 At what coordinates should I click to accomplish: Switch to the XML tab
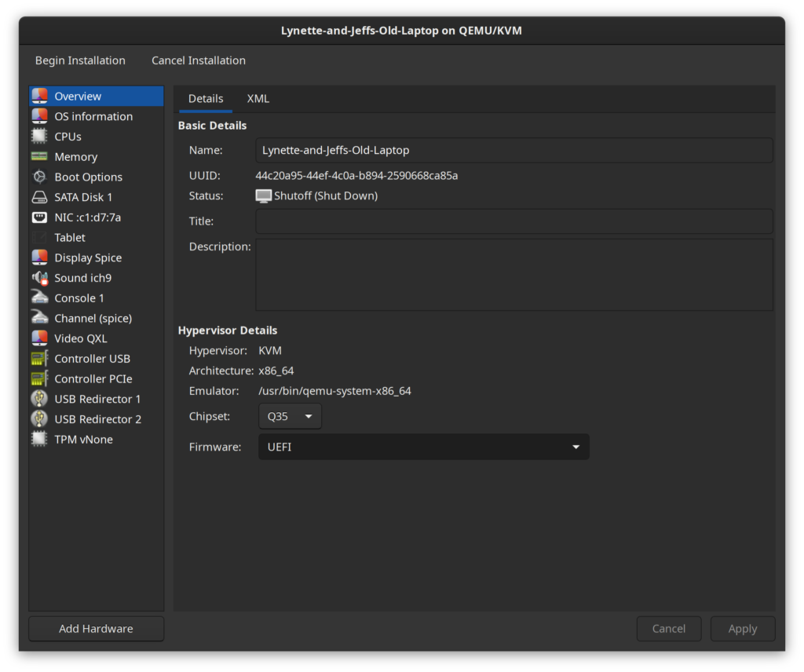pos(258,99)
